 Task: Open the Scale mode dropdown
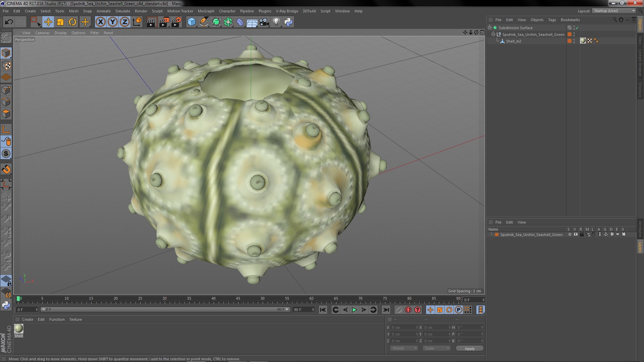coord(436,348)
